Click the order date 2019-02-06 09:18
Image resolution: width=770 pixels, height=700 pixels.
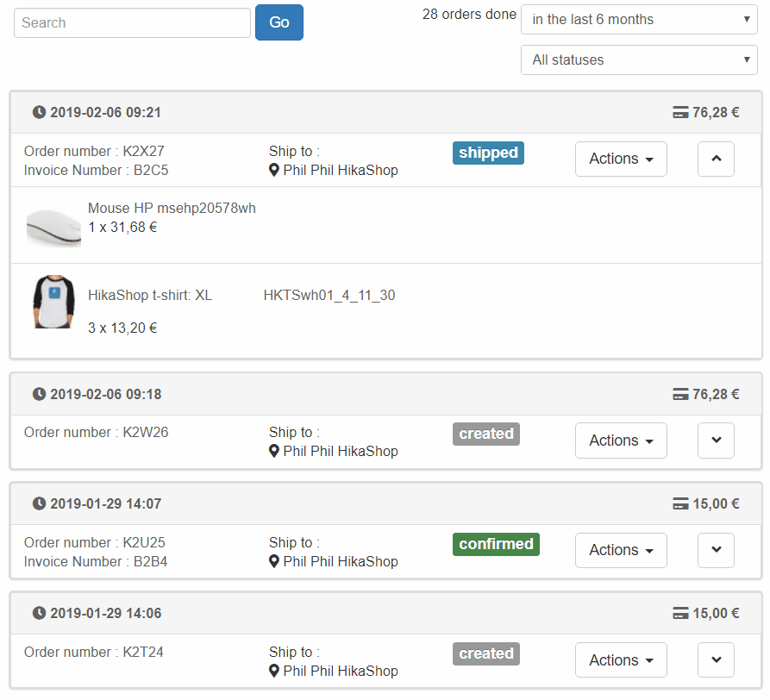pyautogui.click(x=105, y=394)
